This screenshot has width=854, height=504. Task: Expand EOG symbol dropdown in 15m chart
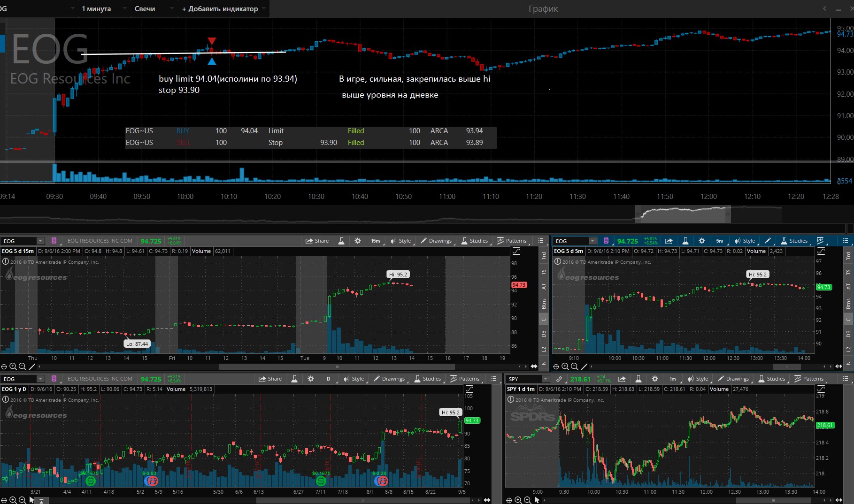click(40, 241)
